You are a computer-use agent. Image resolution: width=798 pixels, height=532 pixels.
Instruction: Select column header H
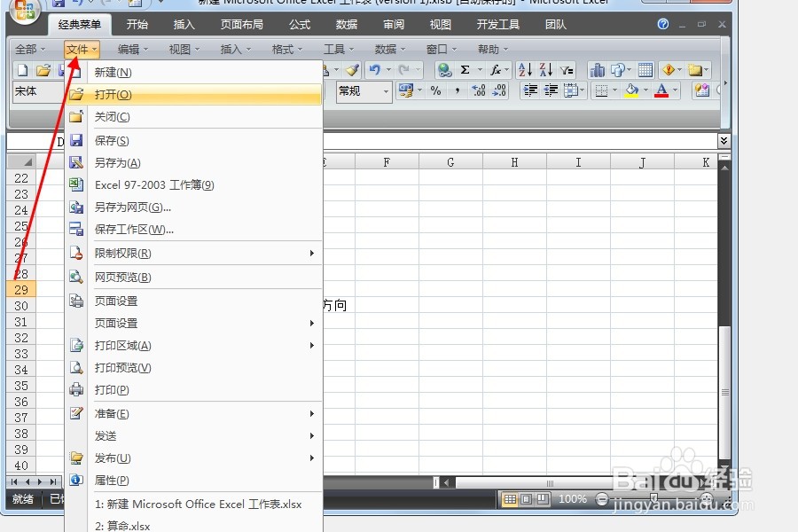click(514, 162)
